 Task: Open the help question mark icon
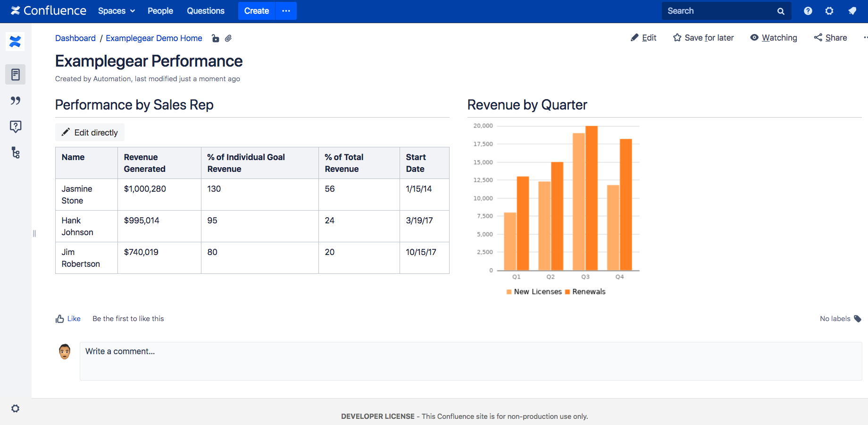tap(808, 11)
